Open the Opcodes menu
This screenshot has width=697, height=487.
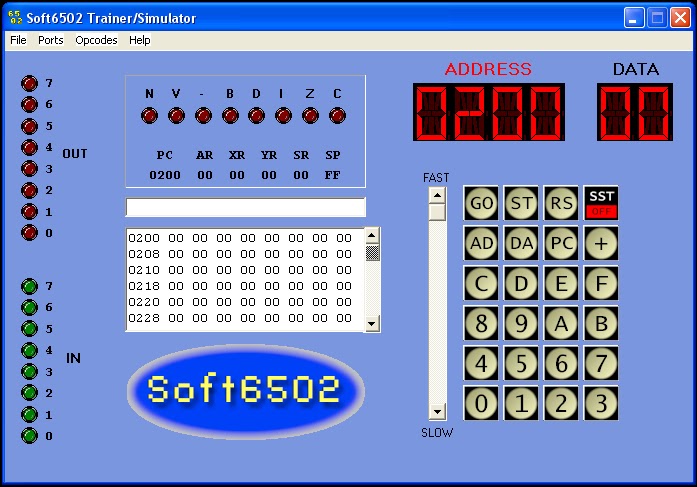click(96, 40)
